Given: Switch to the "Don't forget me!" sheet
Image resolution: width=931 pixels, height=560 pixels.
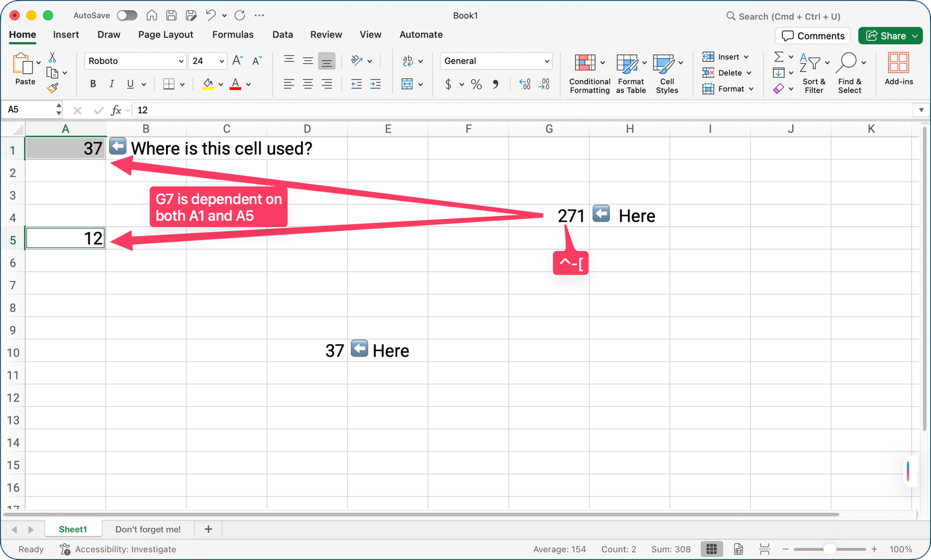Looking at the screenshot, I should click(148, 529).
